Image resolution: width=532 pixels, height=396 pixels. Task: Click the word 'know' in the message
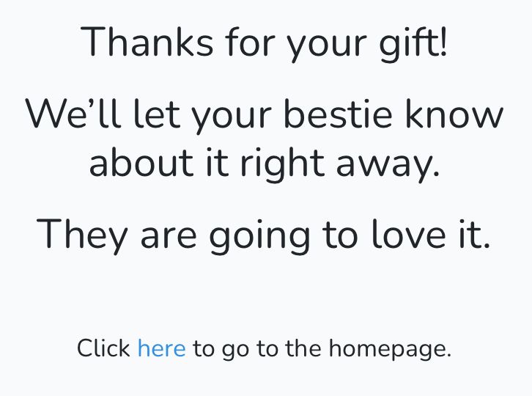pyautogui.click(x=454, y=114)
